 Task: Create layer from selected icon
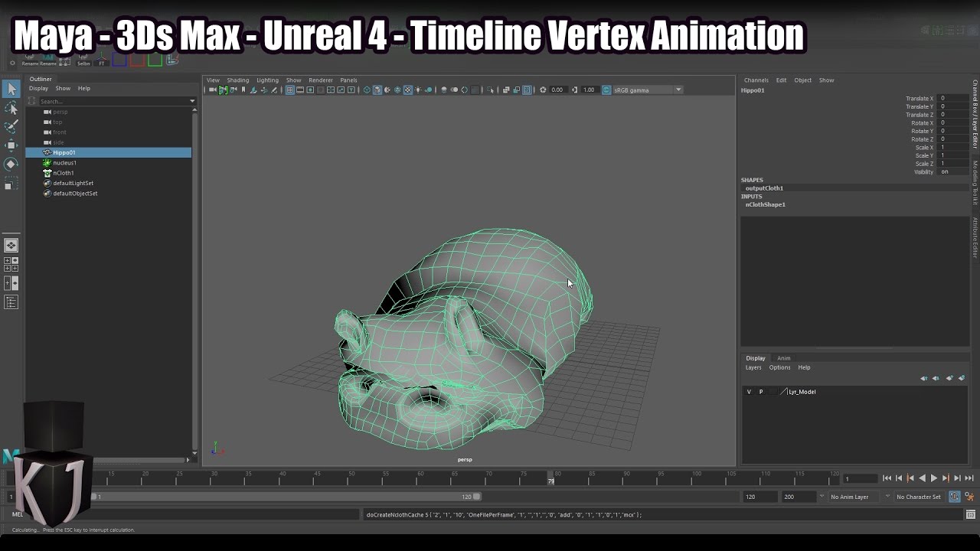coord(962,378)
